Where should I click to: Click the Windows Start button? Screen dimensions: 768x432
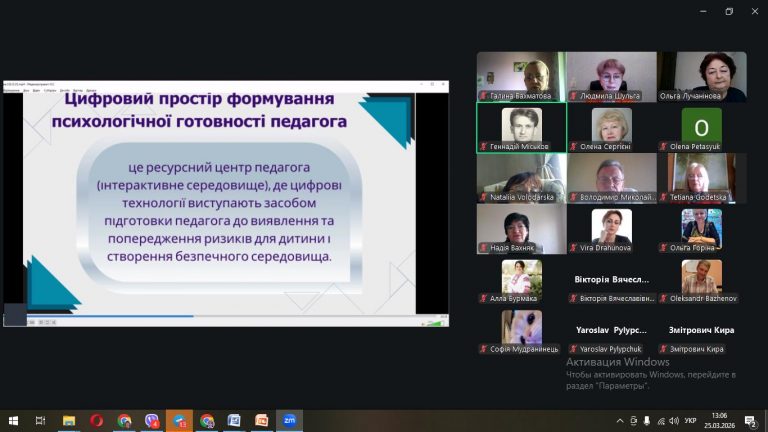13,421
